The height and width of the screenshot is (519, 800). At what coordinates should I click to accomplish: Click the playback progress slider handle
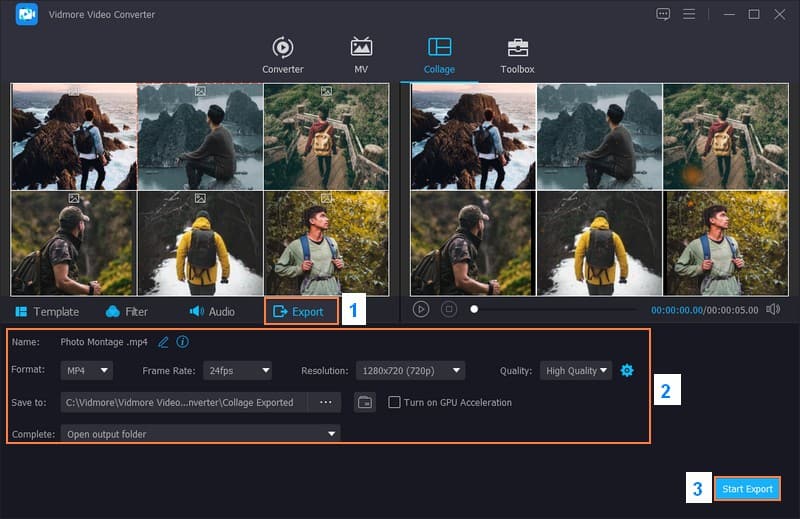(x=474, y=310)
